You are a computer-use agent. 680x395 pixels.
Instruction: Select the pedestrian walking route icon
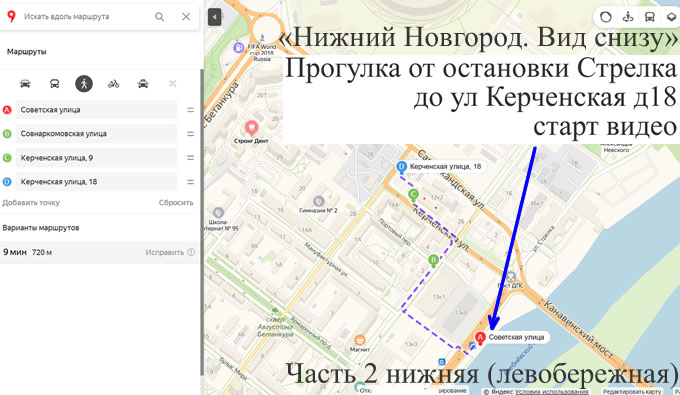(x=84, y=84)
